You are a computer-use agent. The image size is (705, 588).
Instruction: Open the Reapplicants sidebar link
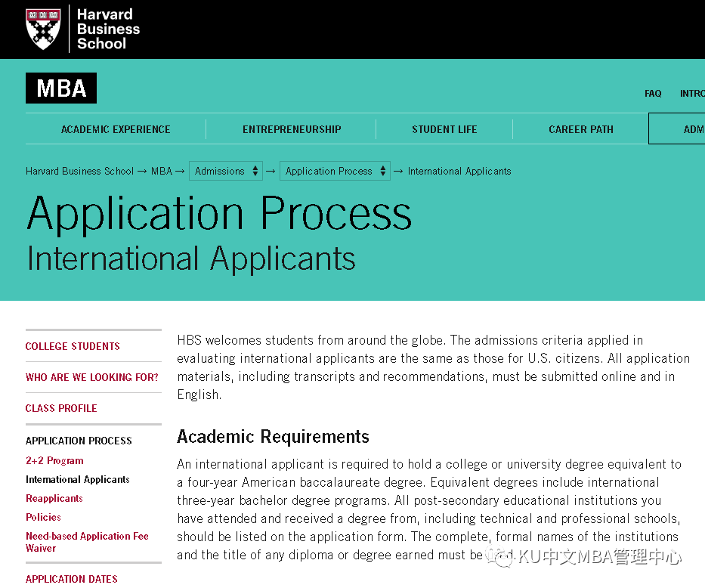coord(54,498)
